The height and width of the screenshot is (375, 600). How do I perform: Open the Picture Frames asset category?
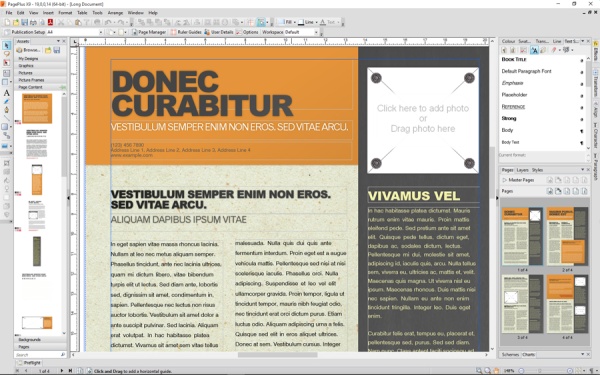(x=31, y=80)
